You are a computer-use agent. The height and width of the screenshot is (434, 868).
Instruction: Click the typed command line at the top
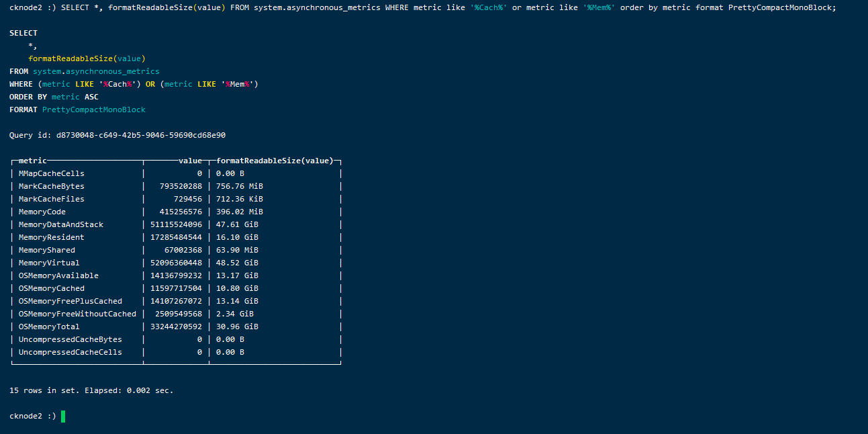(423, 7)
